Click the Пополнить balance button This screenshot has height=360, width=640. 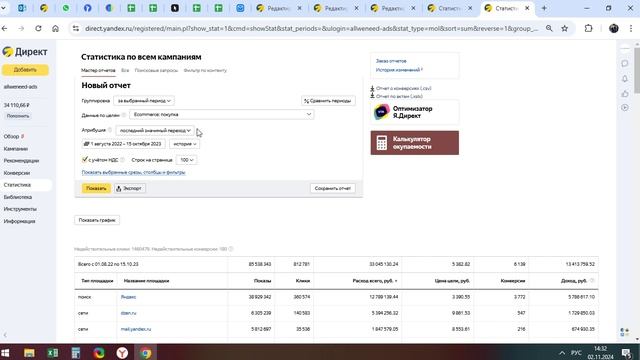pos(18,116)
